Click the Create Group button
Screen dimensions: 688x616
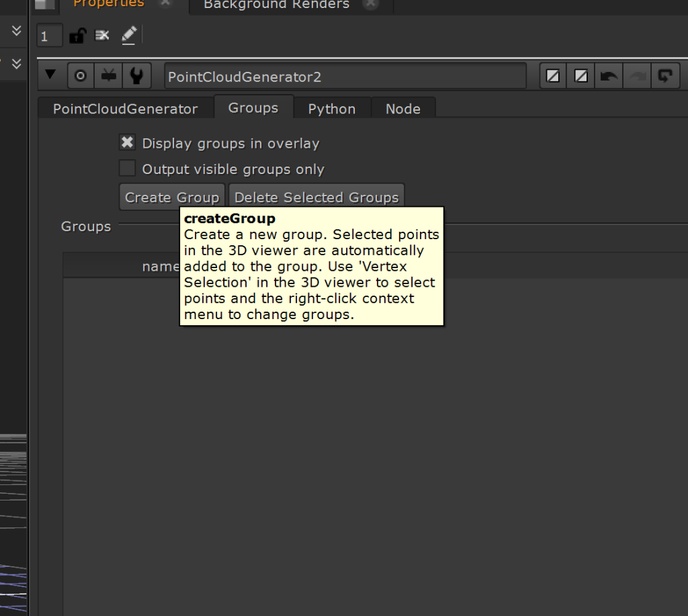172,197
